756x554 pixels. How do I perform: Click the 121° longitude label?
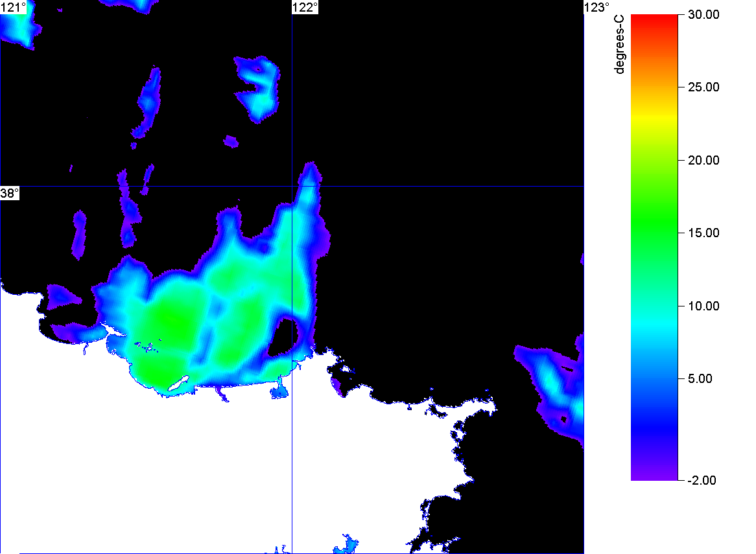(13, 7)
